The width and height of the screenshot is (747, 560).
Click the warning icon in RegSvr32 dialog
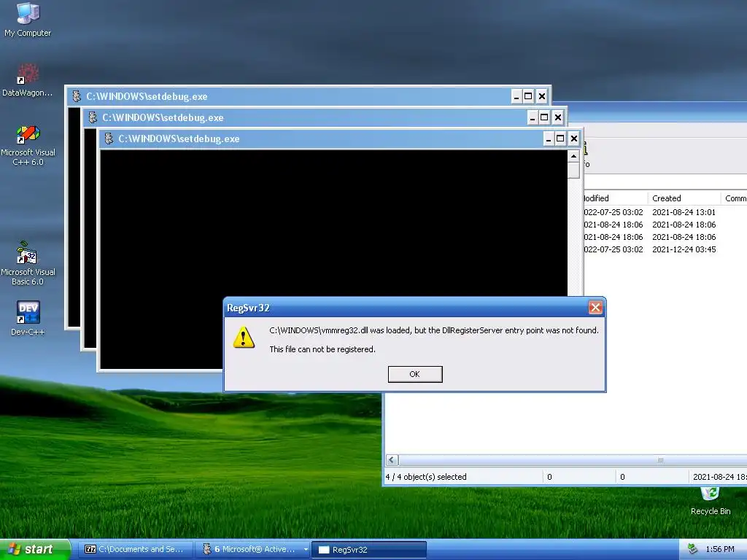(244, 337)
